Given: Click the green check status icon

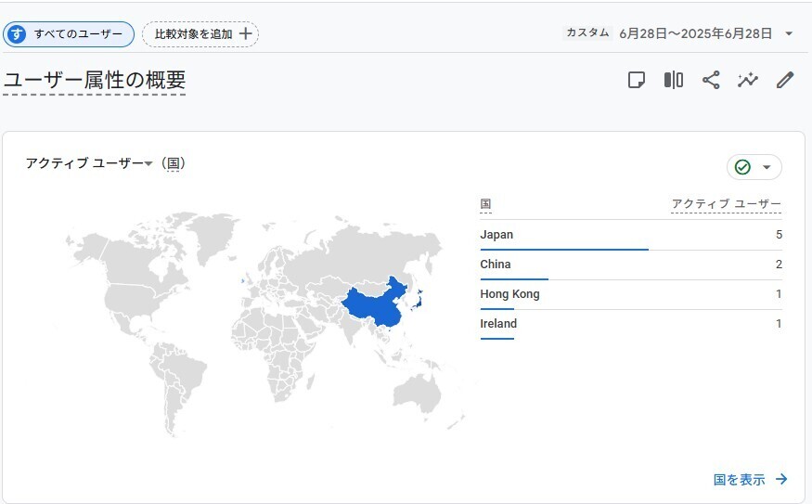Looking at the screenshot, I should coord(742,167).
